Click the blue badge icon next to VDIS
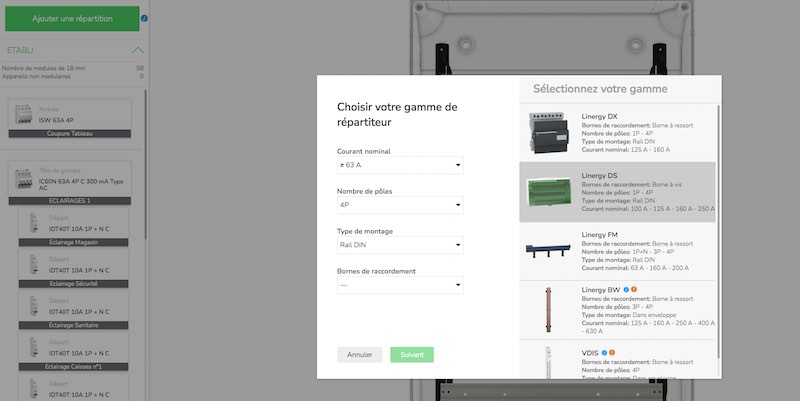 click(x=604, y=353)
